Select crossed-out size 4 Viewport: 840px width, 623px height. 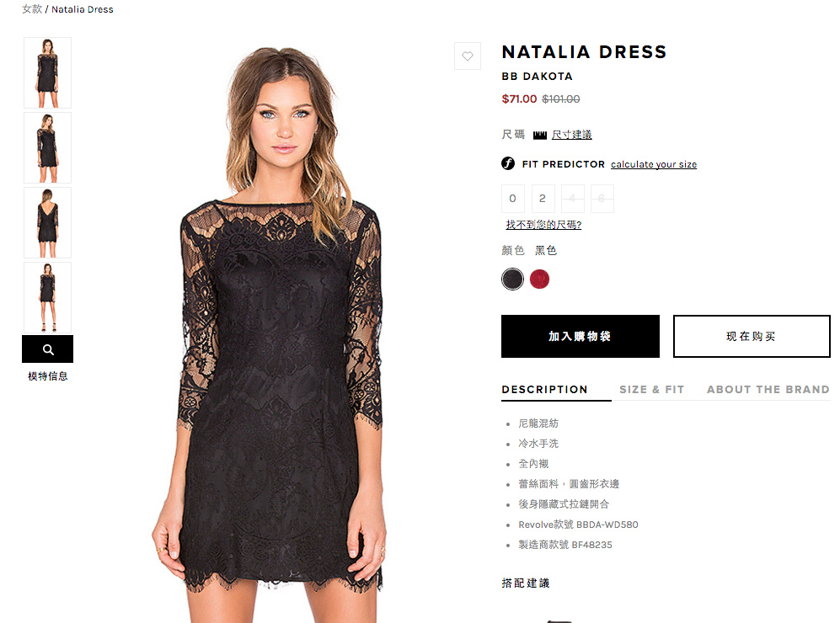pyautogui.click(x=572, y=199)
